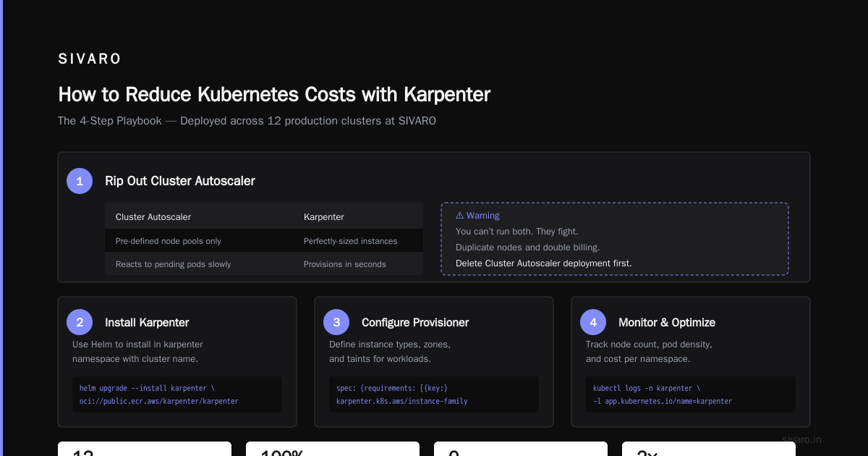Click the Rip Out Cluster Autoscaler heading
Image resolution: width=868 pixels, height=456 pixels.
point(180,181)
